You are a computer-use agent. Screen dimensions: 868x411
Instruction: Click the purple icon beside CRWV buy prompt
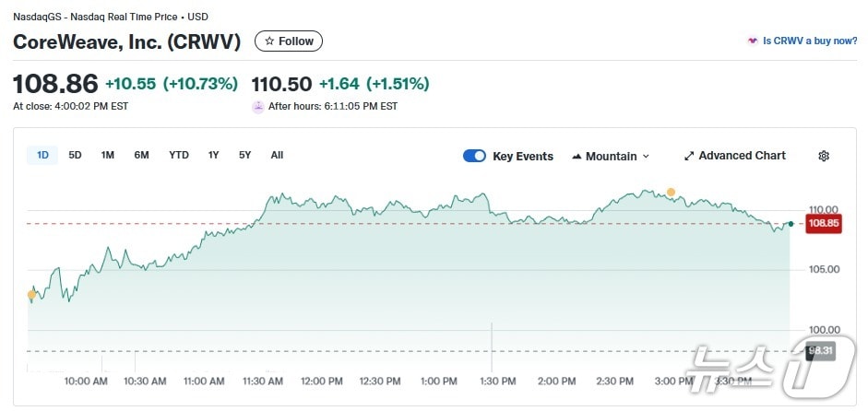click(x=752, y=41)
